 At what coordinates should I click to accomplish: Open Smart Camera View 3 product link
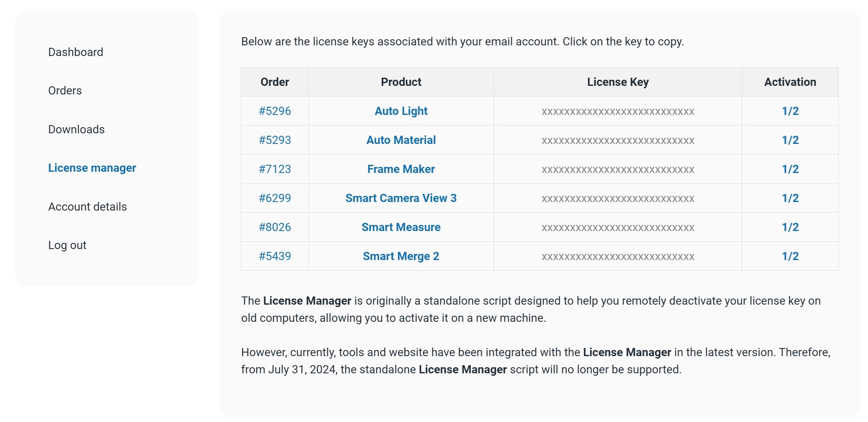coord(401,198)
